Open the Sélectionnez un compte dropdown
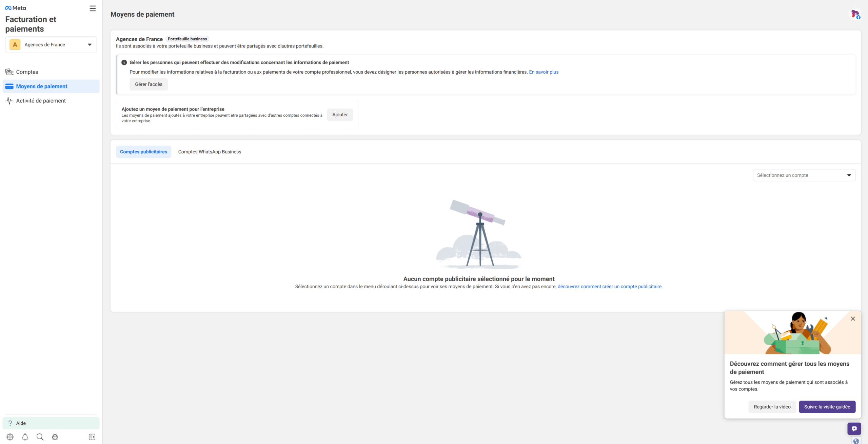Image resolution: width=868 pixels, height=444 pixels. point(804,175)
